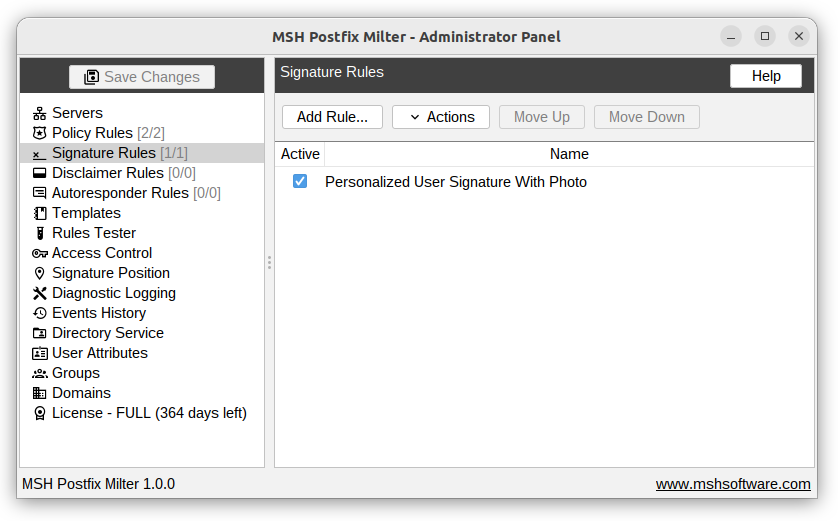Viewport: 838px width, 521px height.
Task: Click the Save Changes button
Action: pyautogui.click(x=142, y=77)
